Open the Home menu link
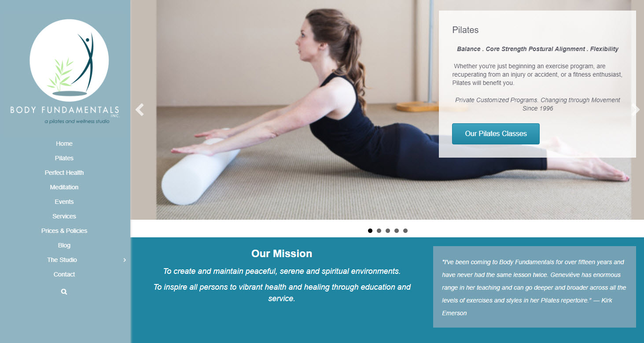The height and width of the screenshot is (343, 644). 64,144
